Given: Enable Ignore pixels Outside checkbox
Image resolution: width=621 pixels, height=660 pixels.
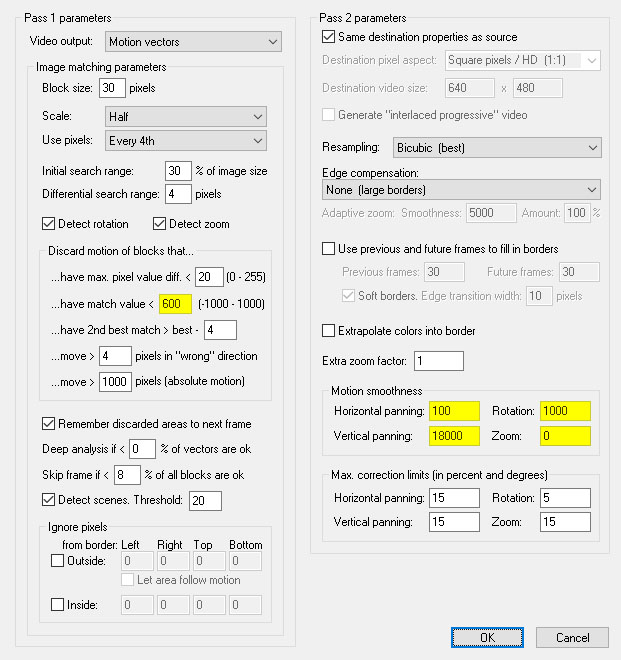Looking at the screenshot, I should [57, 562].
